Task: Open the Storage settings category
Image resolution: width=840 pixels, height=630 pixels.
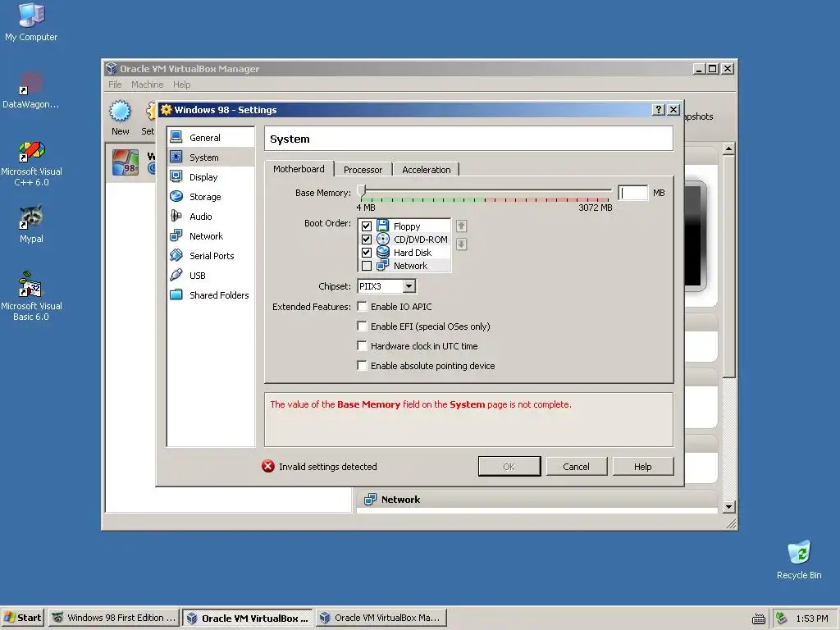Action: tap(211, 197)
